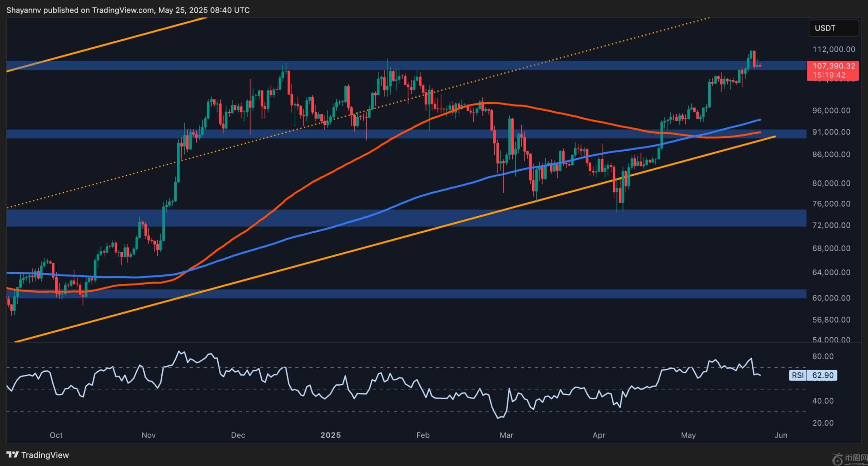Click the 112,000.00 price axis label
The image size is (868, 466).
(x=834, y=50)
